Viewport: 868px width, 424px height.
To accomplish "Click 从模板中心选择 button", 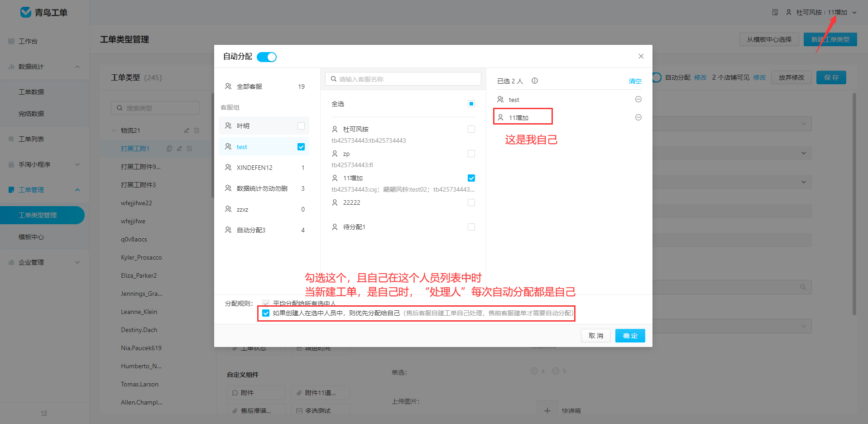I will coord(769,39).
